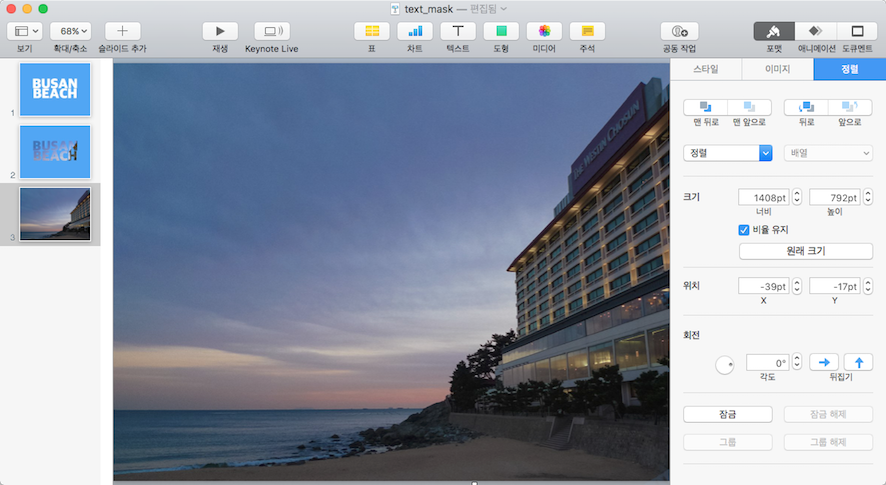This screenshot has height=485, width=886.
Task: Switch to the Image (이미지) tab
Action: click(778, 69)
